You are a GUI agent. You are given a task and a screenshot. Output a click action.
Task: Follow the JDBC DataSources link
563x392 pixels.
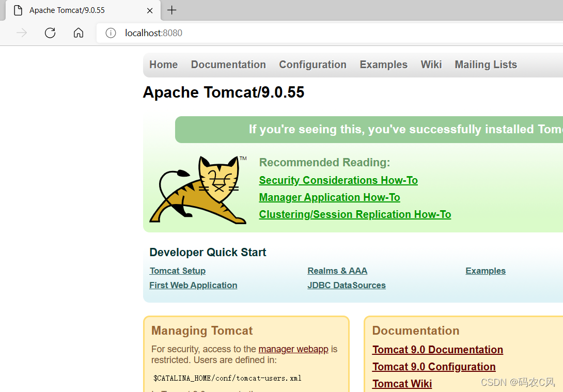347,285
